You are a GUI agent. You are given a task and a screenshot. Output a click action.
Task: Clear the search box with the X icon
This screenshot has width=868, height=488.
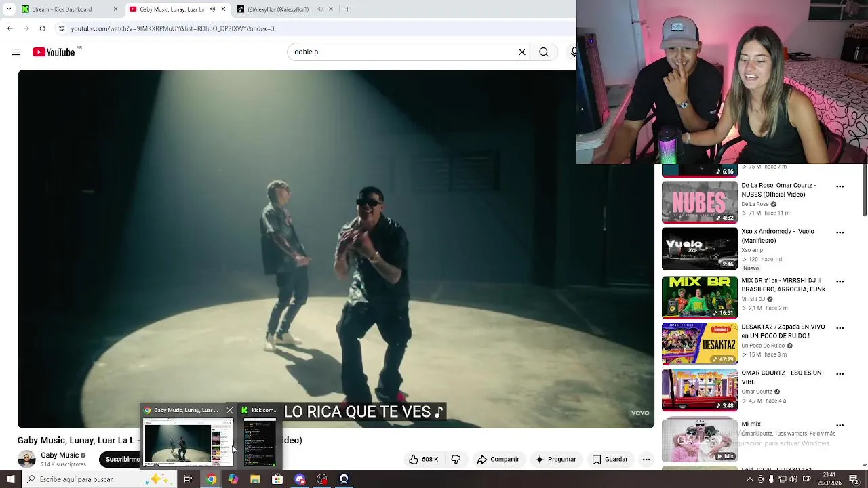tap(522, 52)
